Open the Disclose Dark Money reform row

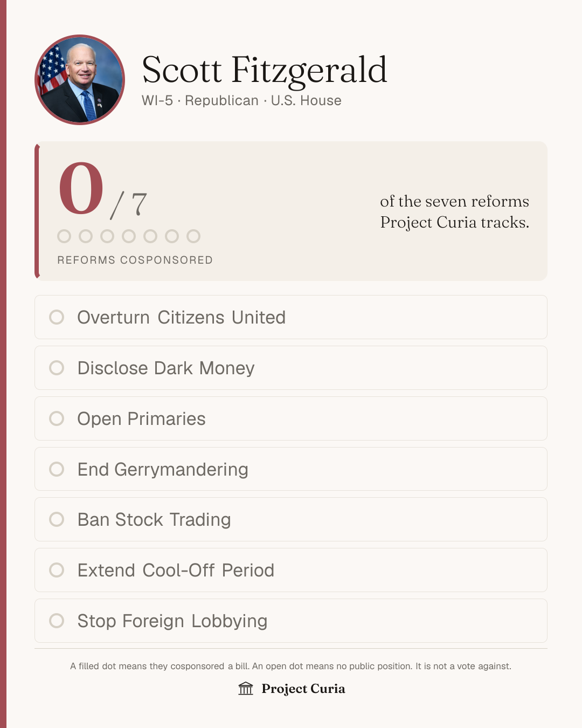[291, 368]
